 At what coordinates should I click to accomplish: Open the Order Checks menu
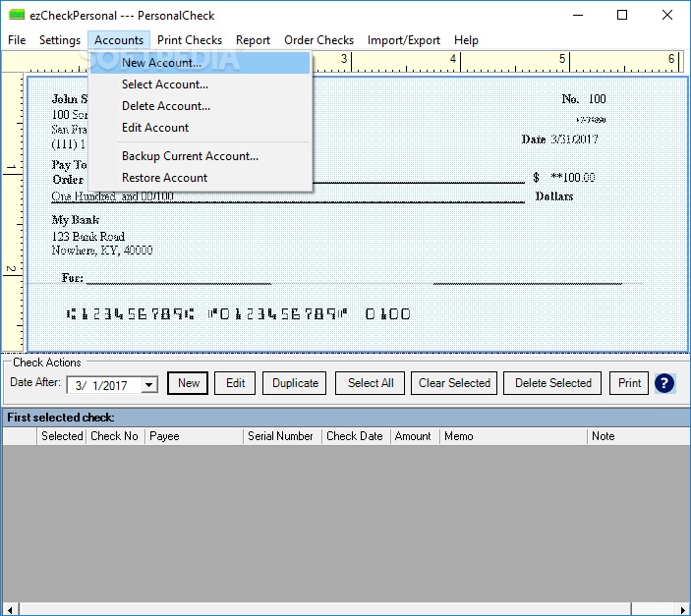tap(319, 40)
